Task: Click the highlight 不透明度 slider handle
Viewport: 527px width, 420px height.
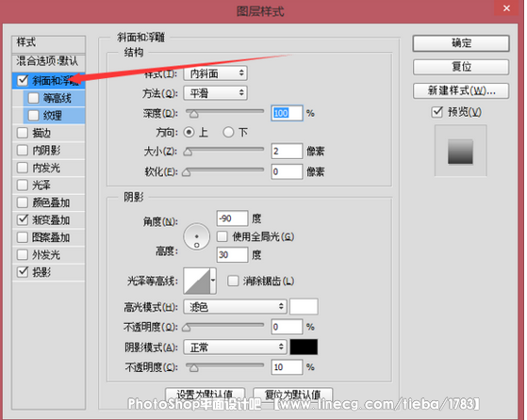Action: point(187,328)
